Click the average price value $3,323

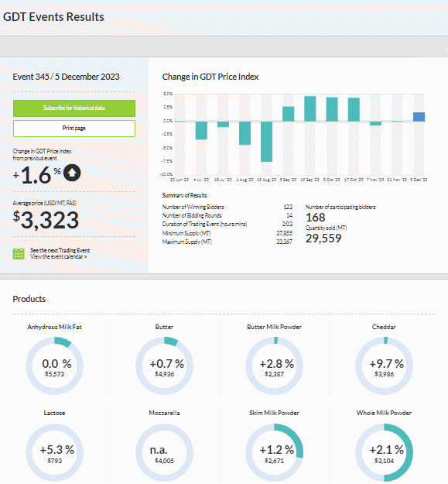pyautogui.click(x=46, y=220)
